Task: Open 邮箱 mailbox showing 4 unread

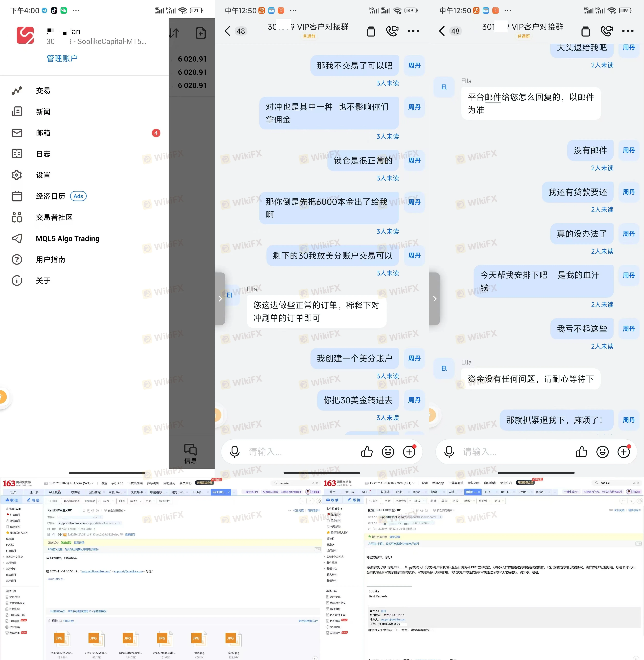Action: [x=43, y=133]
